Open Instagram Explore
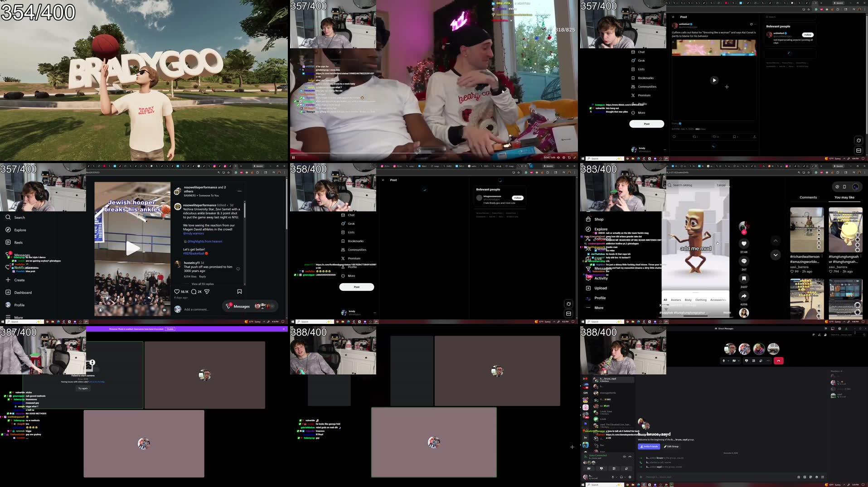The width and height of the screenshot is (868, 487). click(x=19, y=230)
